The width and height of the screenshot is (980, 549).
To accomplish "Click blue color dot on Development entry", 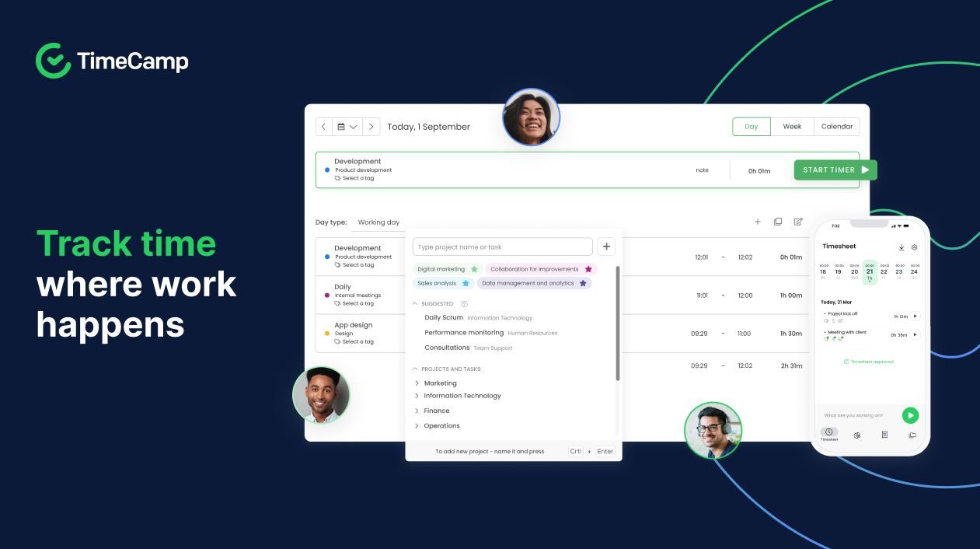I will point(327,256).
